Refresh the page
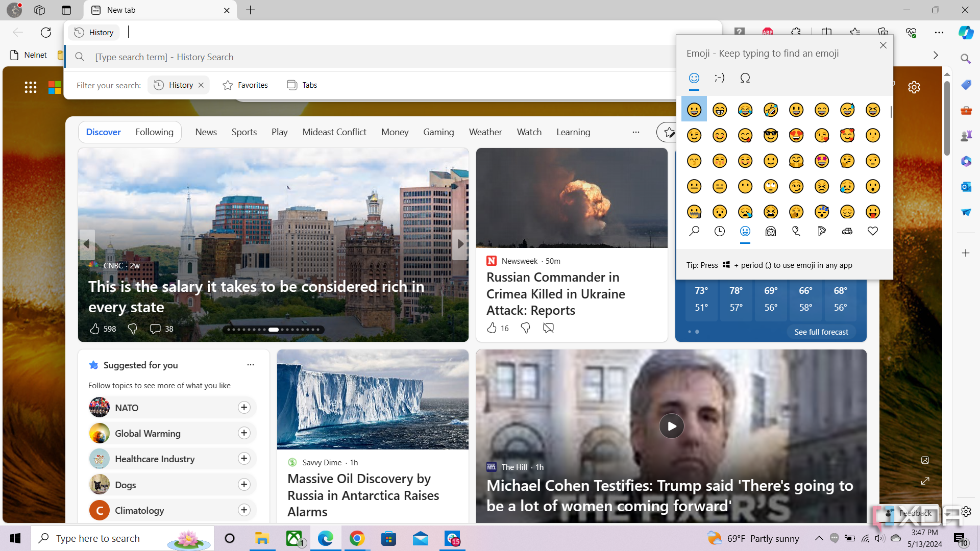This screenshot has width=980, height=551. [46, 33]
